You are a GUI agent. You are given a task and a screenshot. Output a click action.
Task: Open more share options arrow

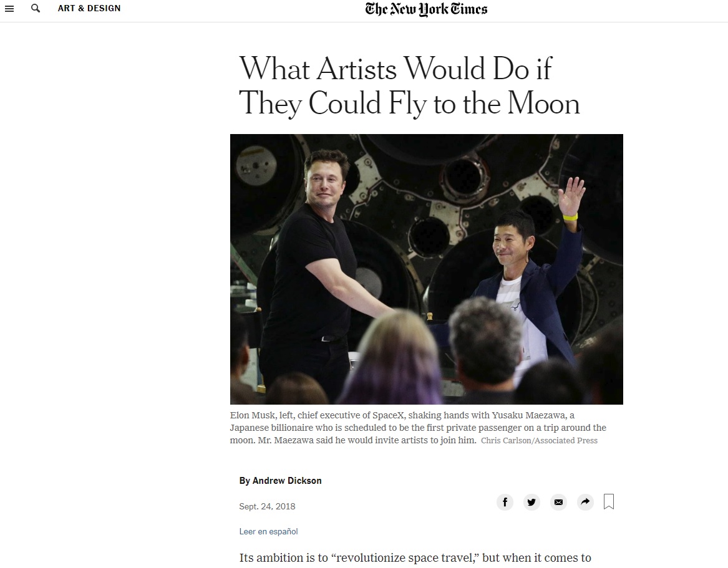pyautogui.click(x=585, y=502)
